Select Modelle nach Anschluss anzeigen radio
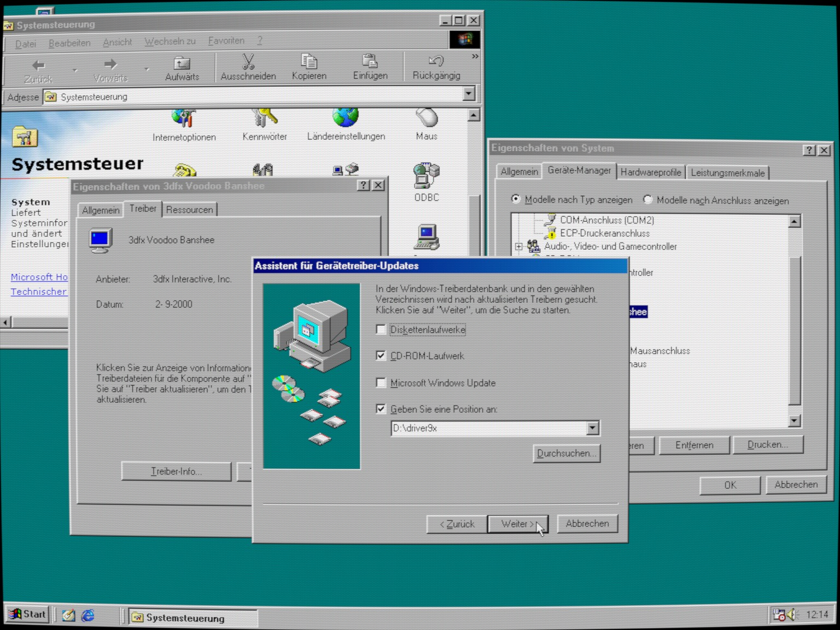 [648, 200]
